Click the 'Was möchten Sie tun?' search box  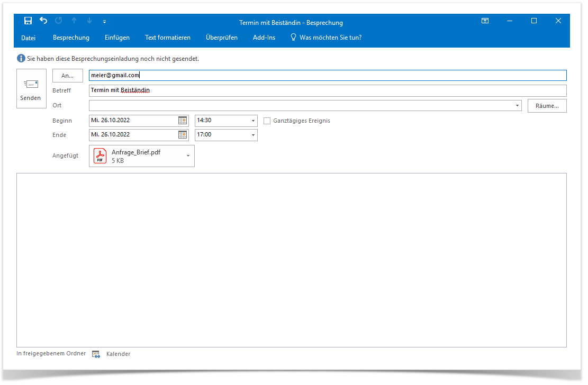click(x=330, y=38)
